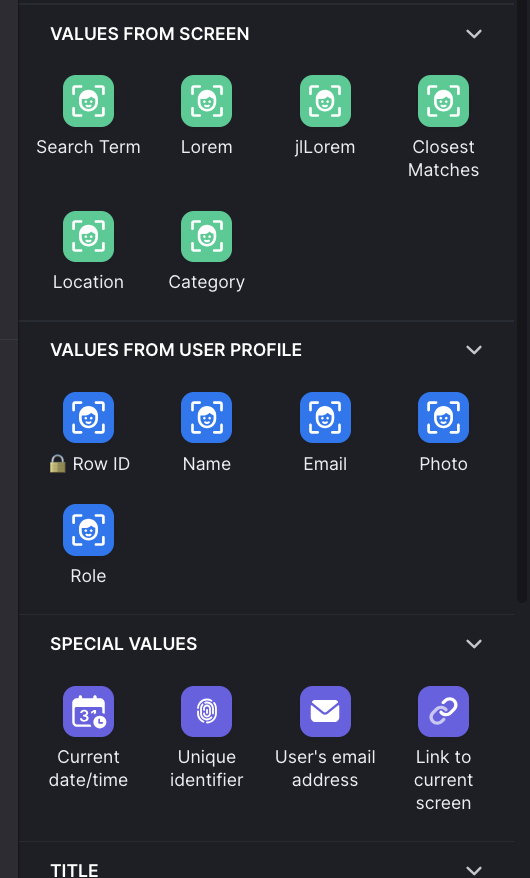The height and width of the screenshot is (878, 530).
Task: Select the Search Term screen value icon
Action: click(x=88, y=101)
